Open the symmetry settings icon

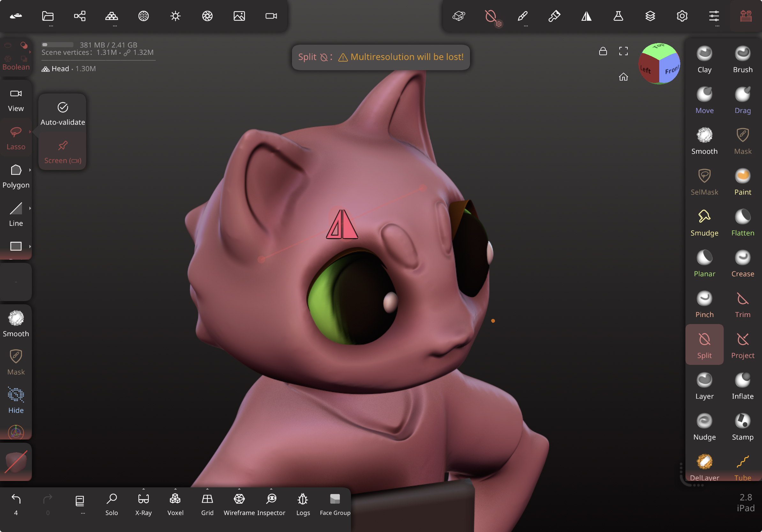(586, 16)
